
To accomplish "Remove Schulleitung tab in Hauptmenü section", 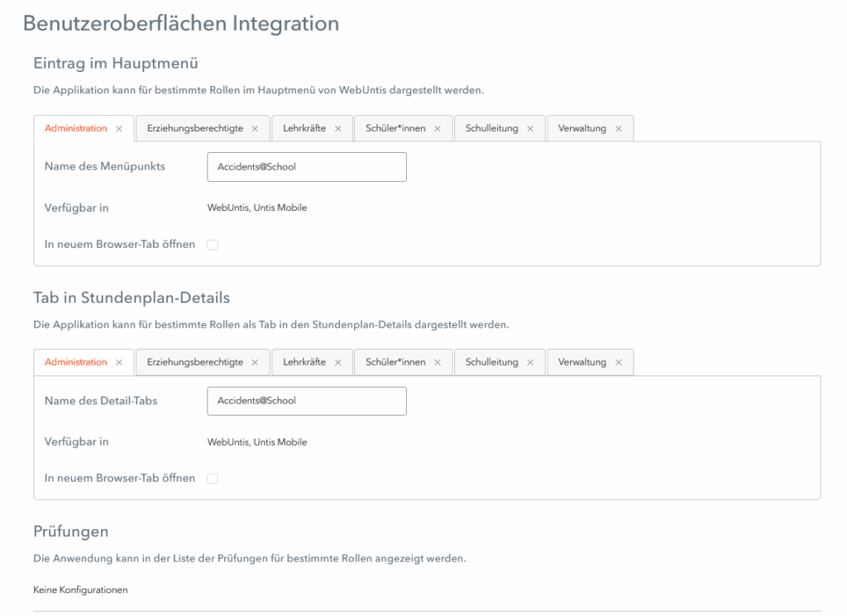I will click(x=530, y=129).
